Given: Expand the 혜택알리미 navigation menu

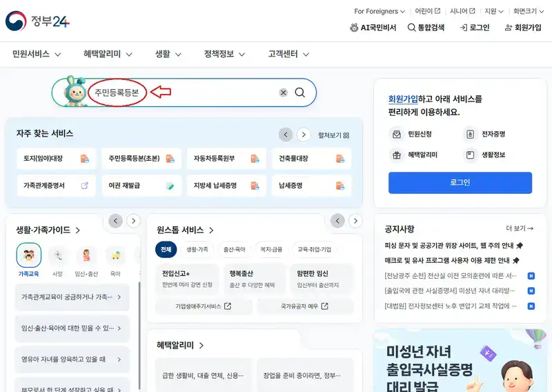Looking at the screenshot, I should pos(108,55).
